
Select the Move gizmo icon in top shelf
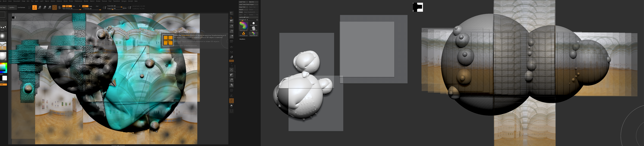tap(39, 8)
